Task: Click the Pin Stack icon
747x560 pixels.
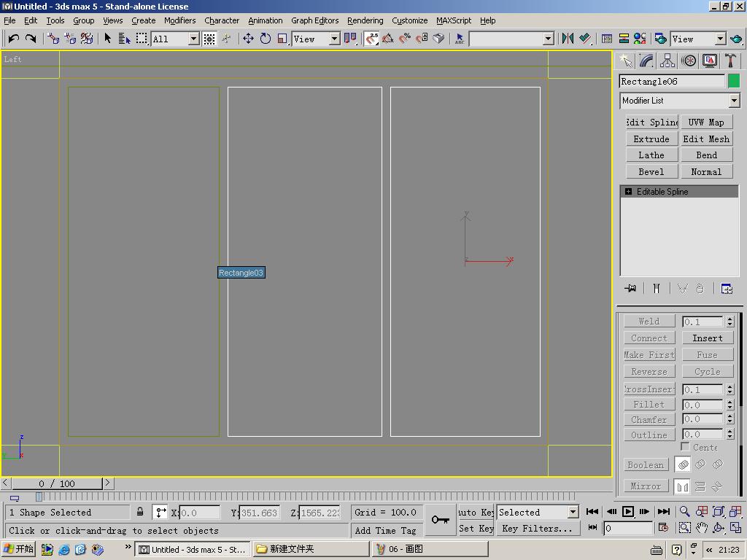Action: pyautogui.click(x=630, y=289)
